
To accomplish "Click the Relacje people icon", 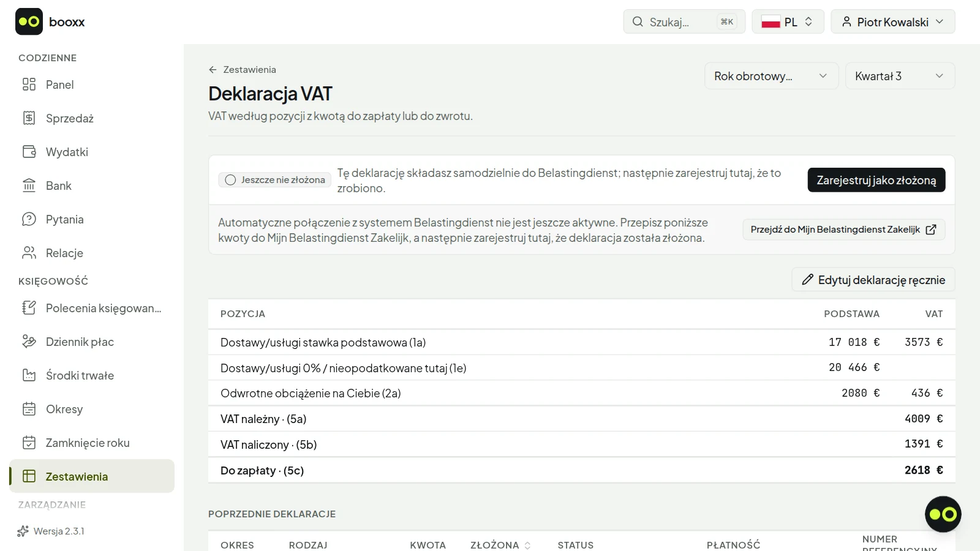I will click(x=29, y=253).
